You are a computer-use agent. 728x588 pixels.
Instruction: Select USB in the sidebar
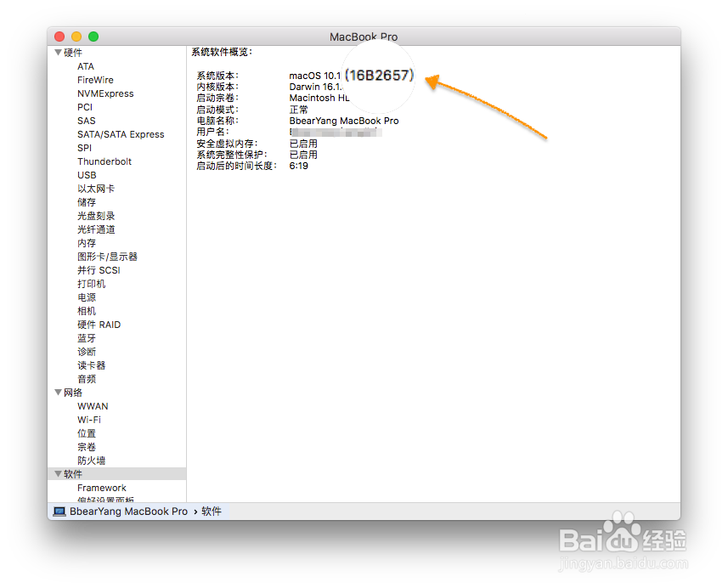pos(87,175)
